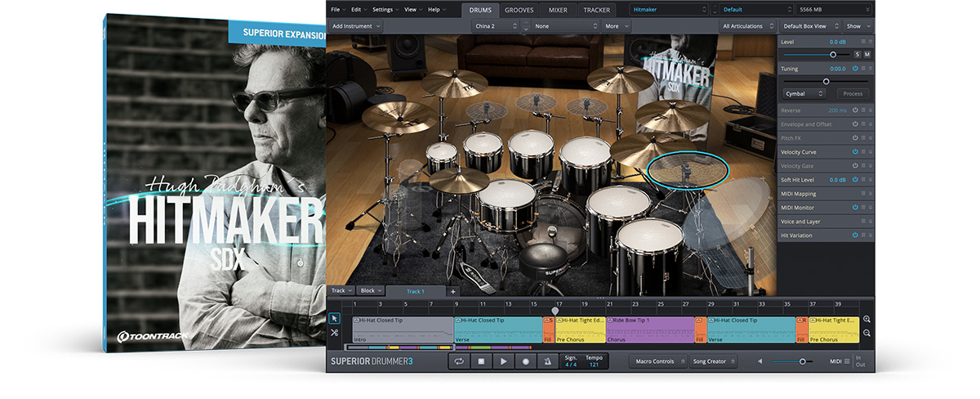Image resolution: width=980 pixels, height=399 pixels.
Task: Click the Process button under Tuning
Action: pos(853,94)
